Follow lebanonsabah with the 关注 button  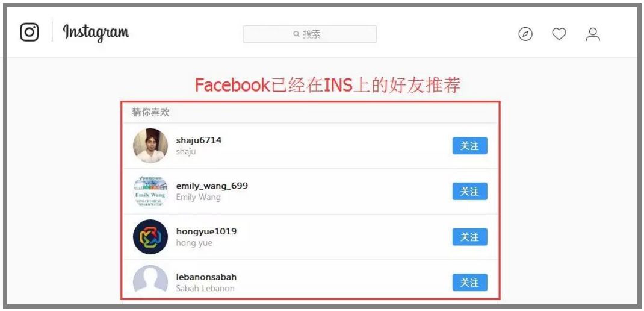[x=470, y=283]
